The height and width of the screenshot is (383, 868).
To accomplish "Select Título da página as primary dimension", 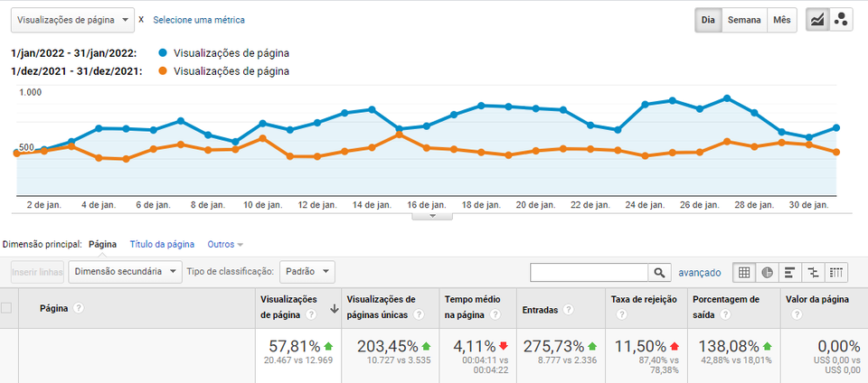I will pos(162,244).
